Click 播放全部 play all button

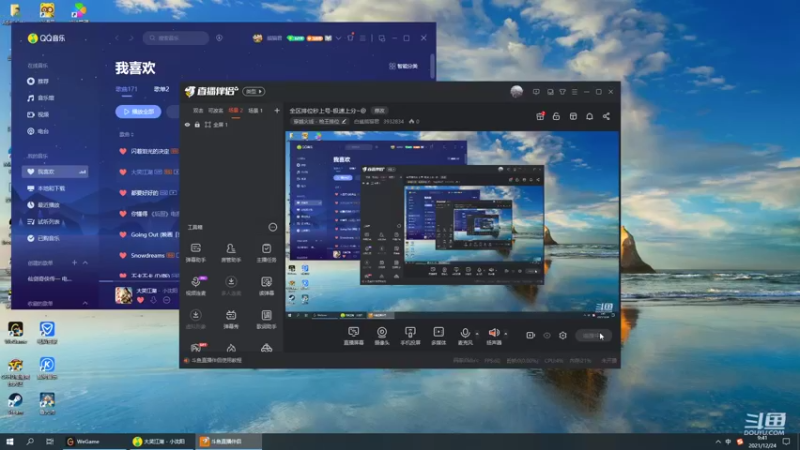point(138,112)
